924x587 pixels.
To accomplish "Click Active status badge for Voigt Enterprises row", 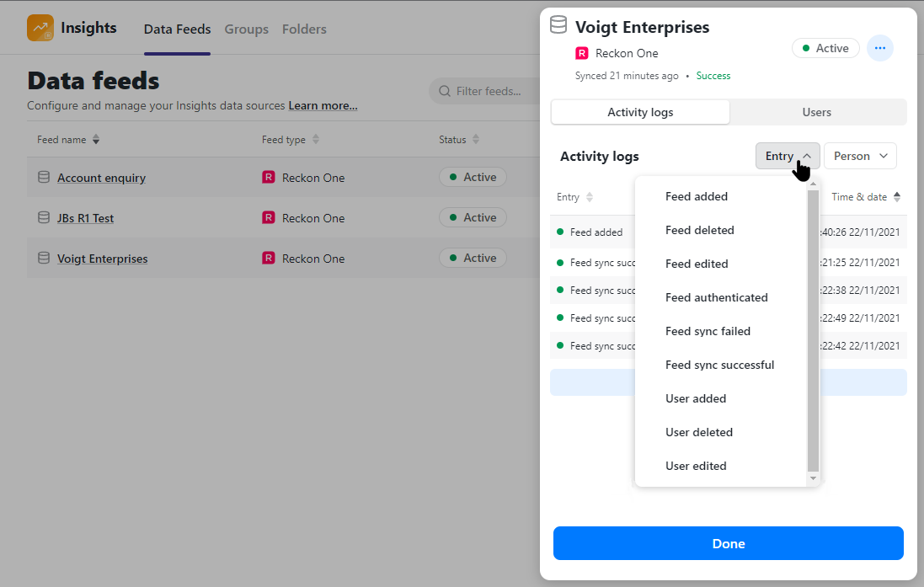I will [x=473, y=258].
